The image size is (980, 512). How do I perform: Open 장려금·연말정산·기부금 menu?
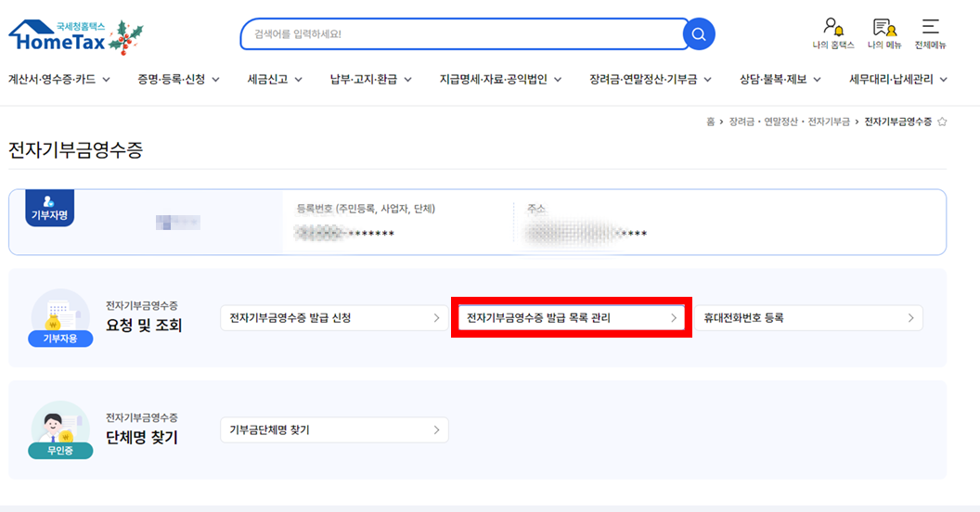point(650,80)
